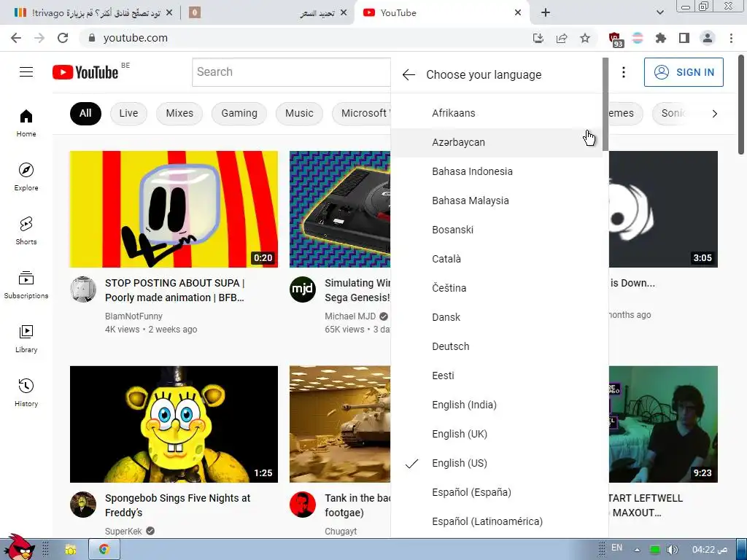Select Deutsch language
The width and height of the screenshot is (747, 560).
click(x=496, y=346)
